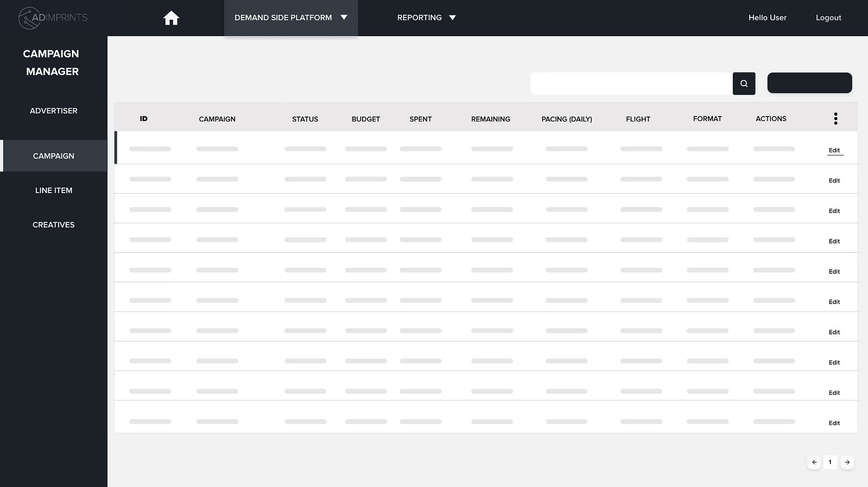Sort by the Flight column header
Viewport: 868px width, 487px height.
638,119
